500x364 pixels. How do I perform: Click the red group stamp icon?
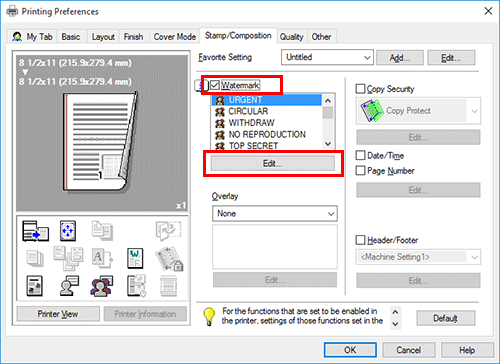coord(102,286)
